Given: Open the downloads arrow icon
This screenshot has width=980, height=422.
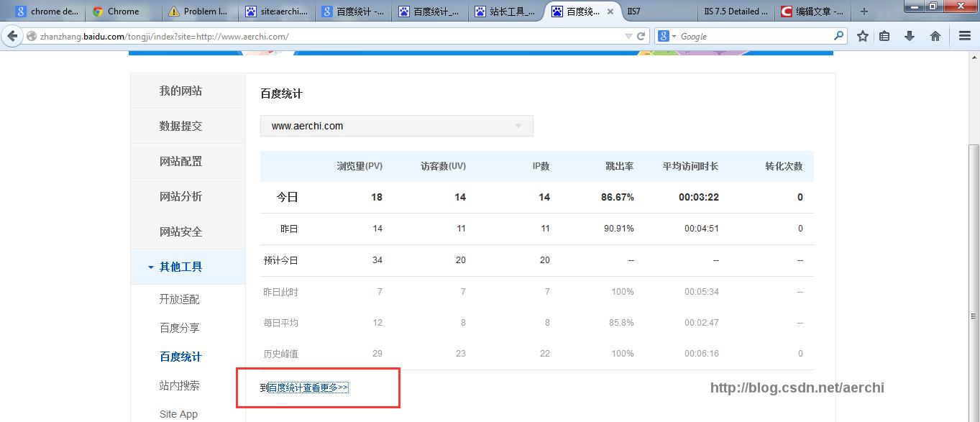Looking at the screenshot, I should pyautogui.click(x=910, y=36).
